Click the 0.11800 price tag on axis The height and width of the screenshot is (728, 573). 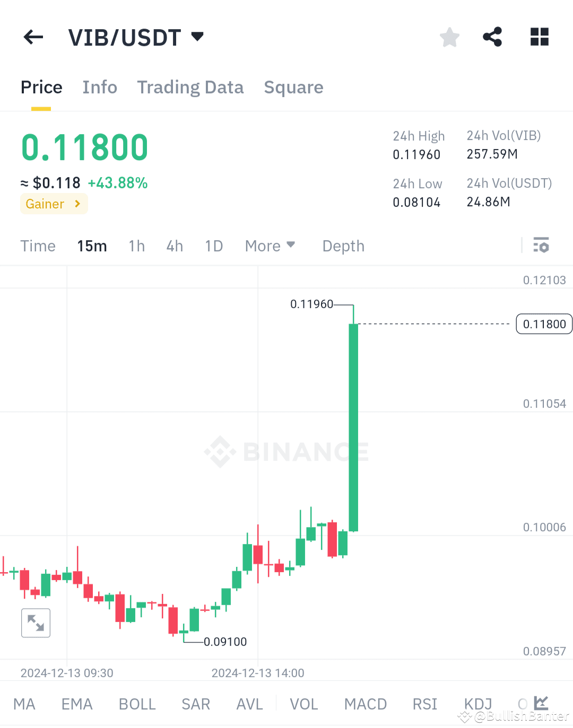pos(544,324)
